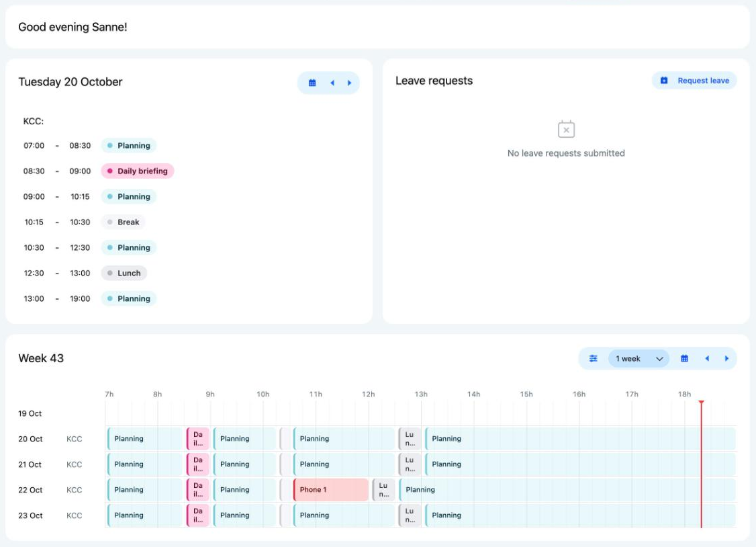Select the 07:00 - 08:30 Planning tag
The width and height of the screenshot is (756, 547).
[x=129, y=146]
